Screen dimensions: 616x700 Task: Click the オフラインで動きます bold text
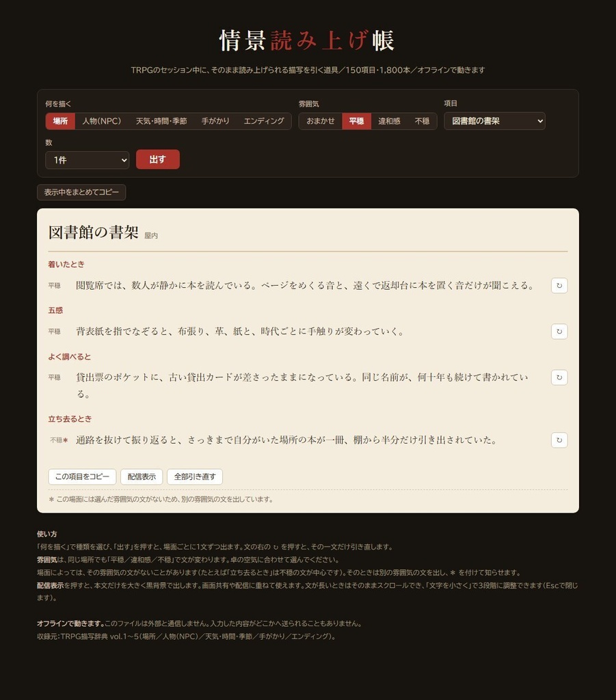pyautogui.click(x=70, y=623)
